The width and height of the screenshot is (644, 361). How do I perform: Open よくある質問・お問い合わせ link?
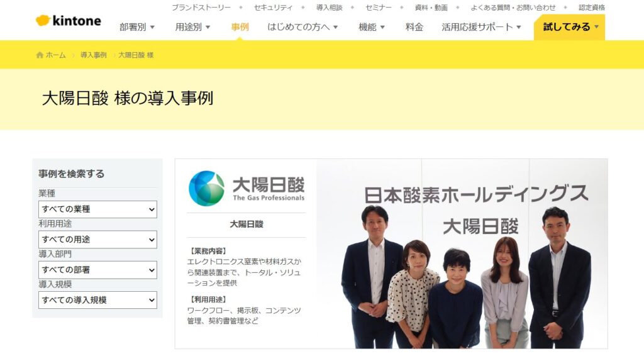coord(513,8)
